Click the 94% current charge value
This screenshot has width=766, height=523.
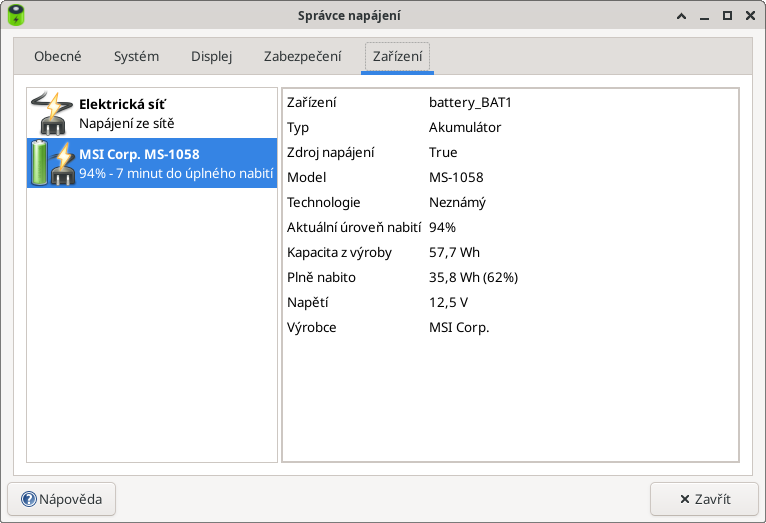(442, 228)
